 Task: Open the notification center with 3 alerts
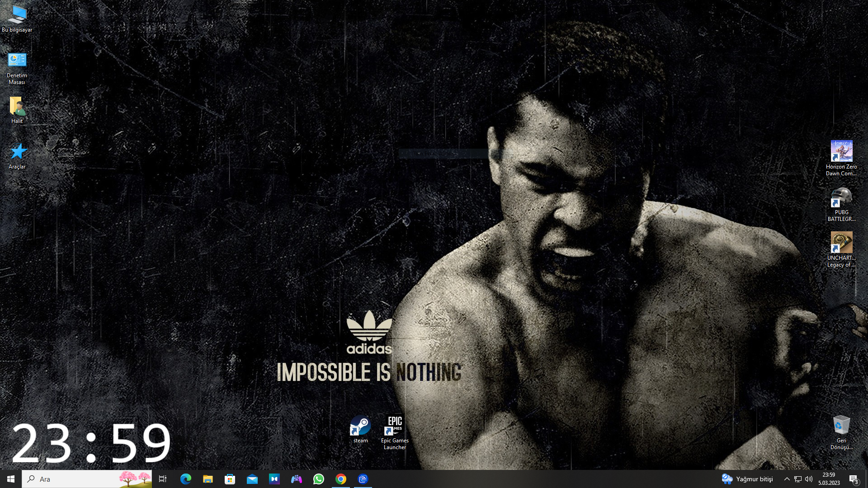(x=854, y=479)
